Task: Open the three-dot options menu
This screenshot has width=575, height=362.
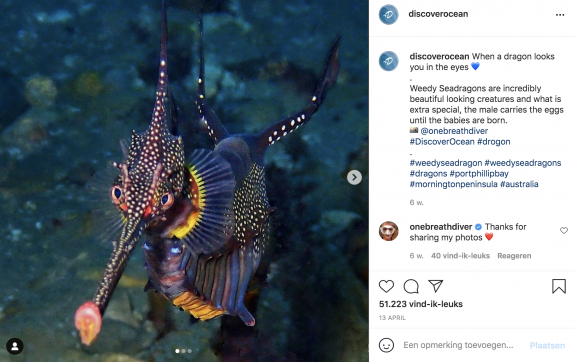Action: pyautogui.click(x=560, y=15)
